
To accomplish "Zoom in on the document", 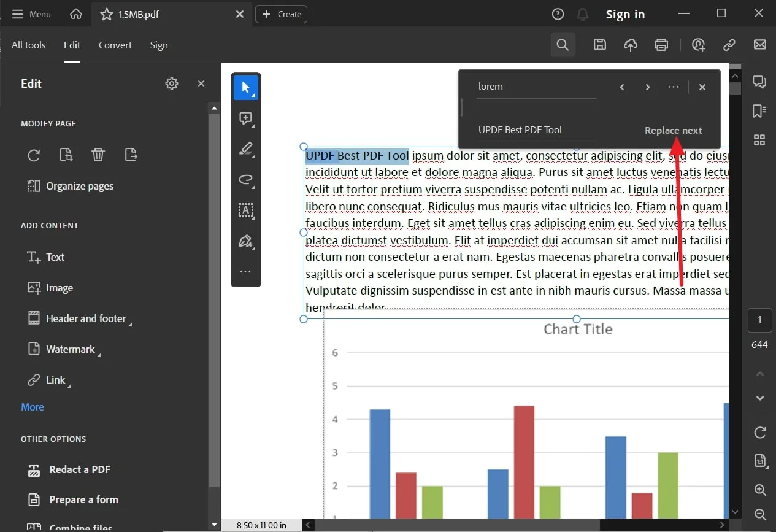I will [760, 490].
